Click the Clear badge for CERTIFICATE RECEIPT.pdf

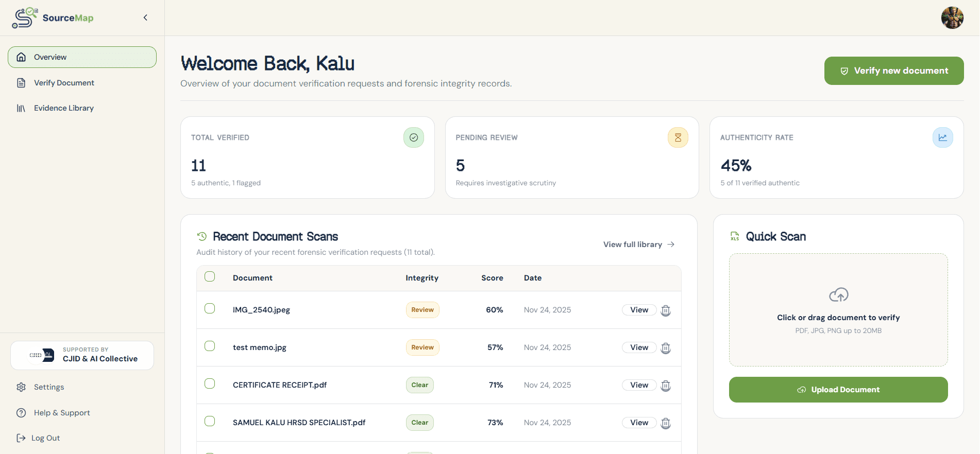(420, 385)
